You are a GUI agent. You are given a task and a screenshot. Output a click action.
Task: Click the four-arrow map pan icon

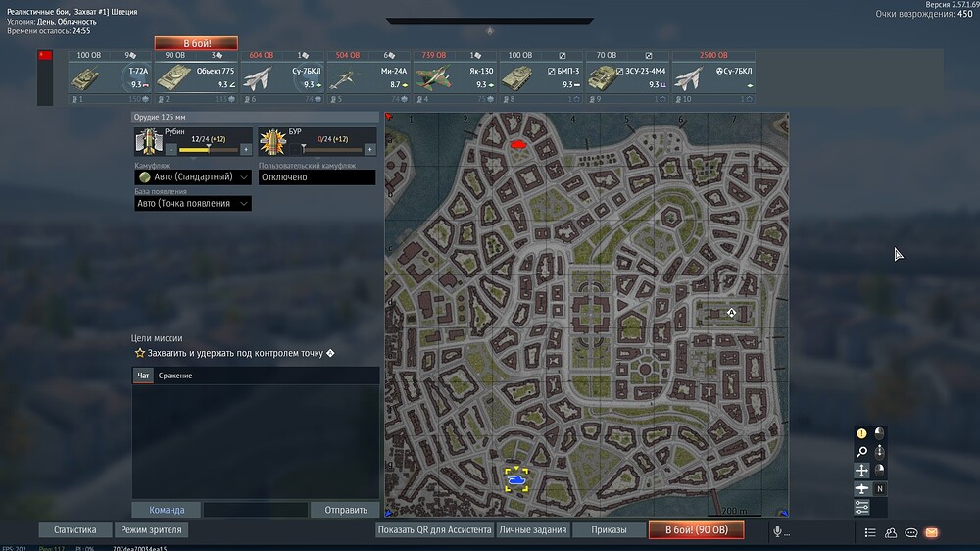click(x=861, y=471)
